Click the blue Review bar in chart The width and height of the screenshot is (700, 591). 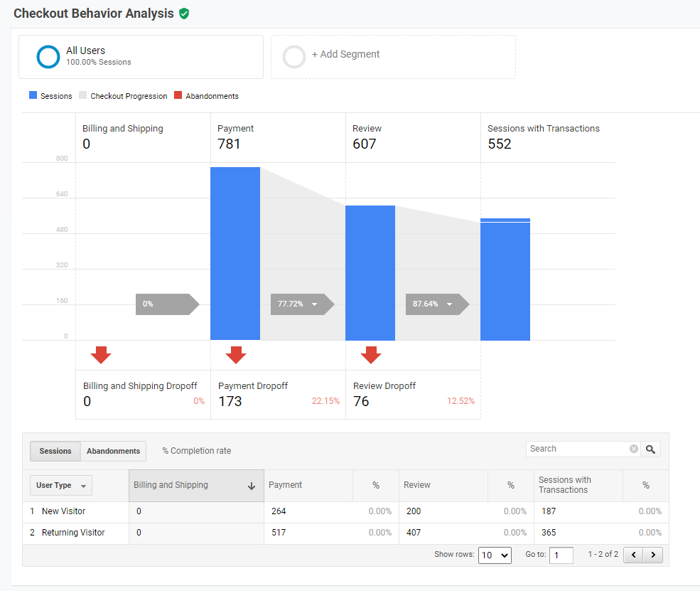370,273
